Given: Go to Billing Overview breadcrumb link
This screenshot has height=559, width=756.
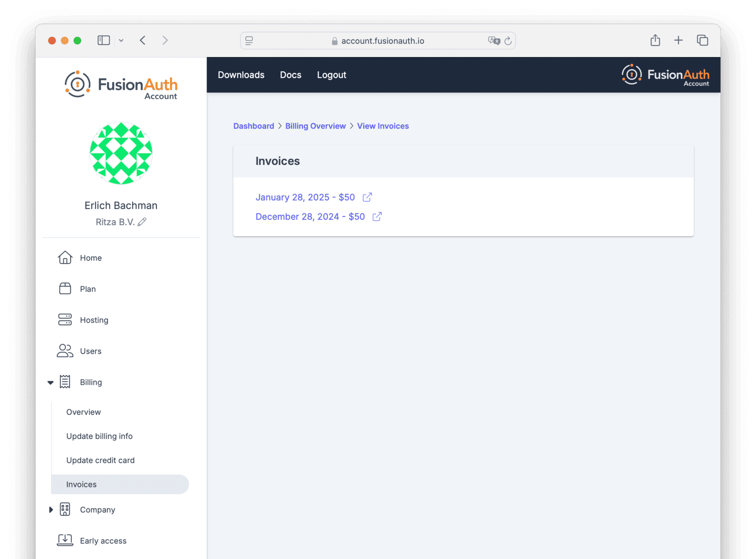Looking at the screenshot, I should coord(315,126).
